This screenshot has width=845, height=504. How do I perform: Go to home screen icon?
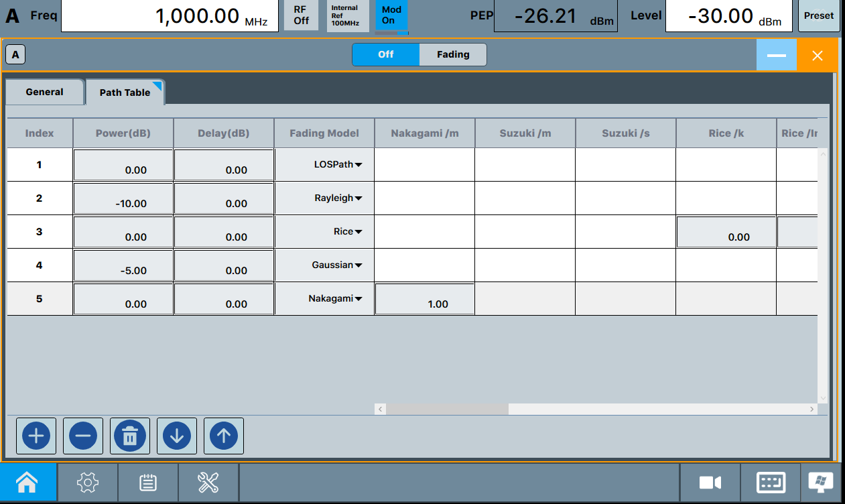[27, 482]
